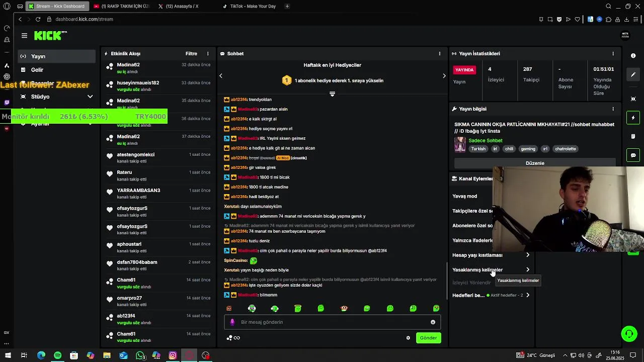
Task: Show previous gifters leaderboard slide
Action: pyautogui.click(x=221, y=75)
